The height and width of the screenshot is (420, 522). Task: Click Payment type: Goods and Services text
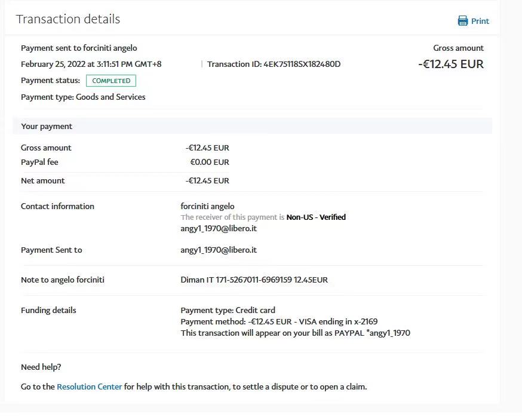(83, 97)
